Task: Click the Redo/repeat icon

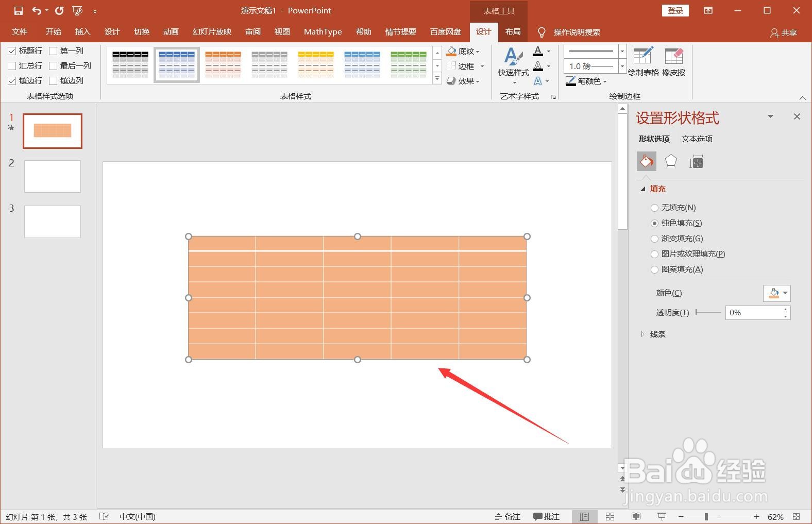Action: [x=59, y=11]
